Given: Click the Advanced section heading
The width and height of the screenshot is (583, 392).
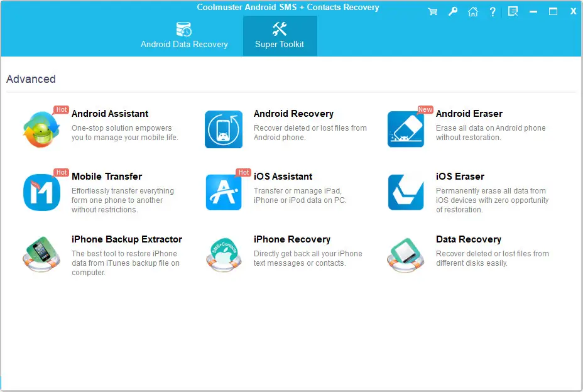Looking at the screenshot, I should pyautogui.click(x=31, y=79).
